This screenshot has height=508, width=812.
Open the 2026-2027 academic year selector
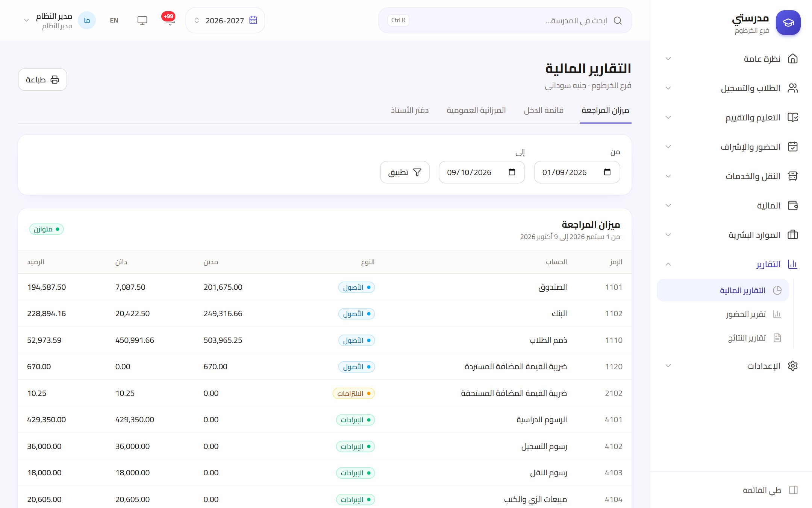click(225, 20)
